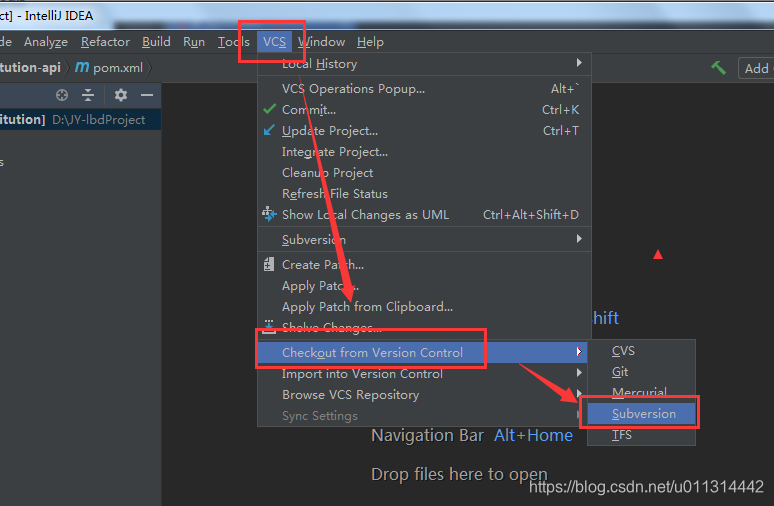Choose Show Local Changes as UML
The image size is (774, 506).
pyautogui.click(x=425, y=215)
